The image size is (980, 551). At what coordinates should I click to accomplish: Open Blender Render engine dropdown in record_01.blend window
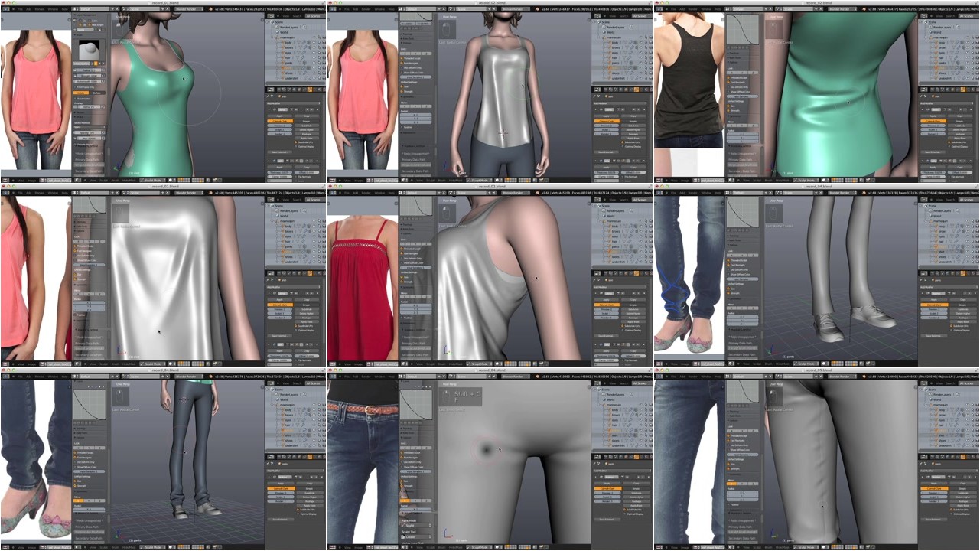[189, 9]
